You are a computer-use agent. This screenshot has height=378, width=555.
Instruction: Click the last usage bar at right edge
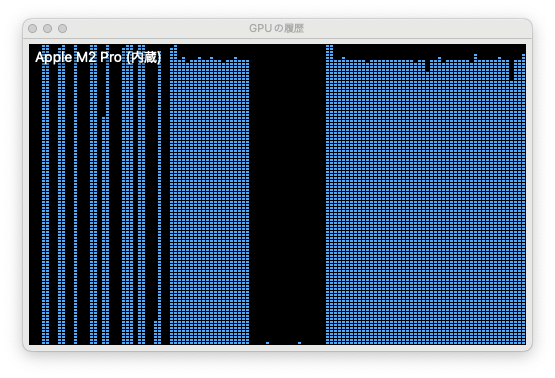523,199
